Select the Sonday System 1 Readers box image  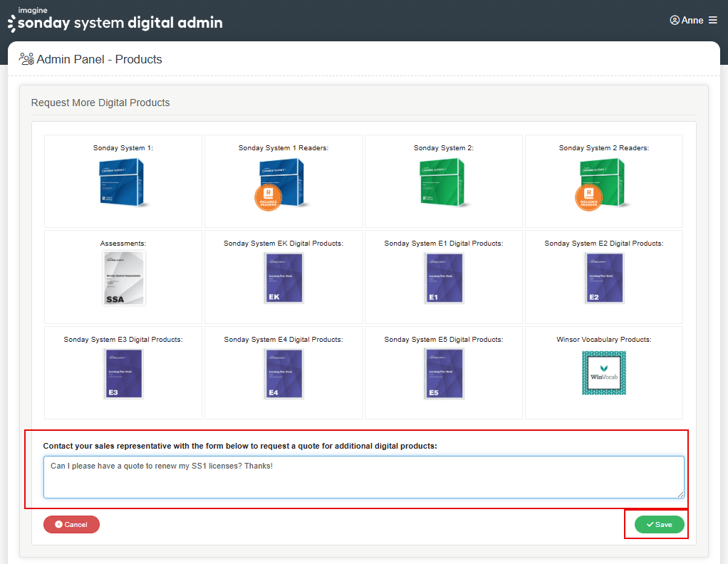(x=283, y=183)
